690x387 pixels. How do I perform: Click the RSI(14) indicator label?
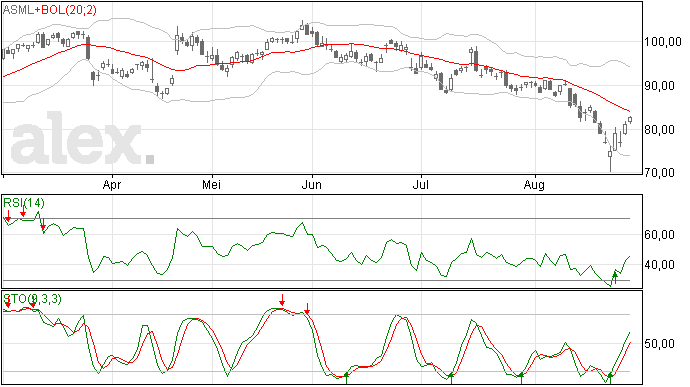click(24, 203)
